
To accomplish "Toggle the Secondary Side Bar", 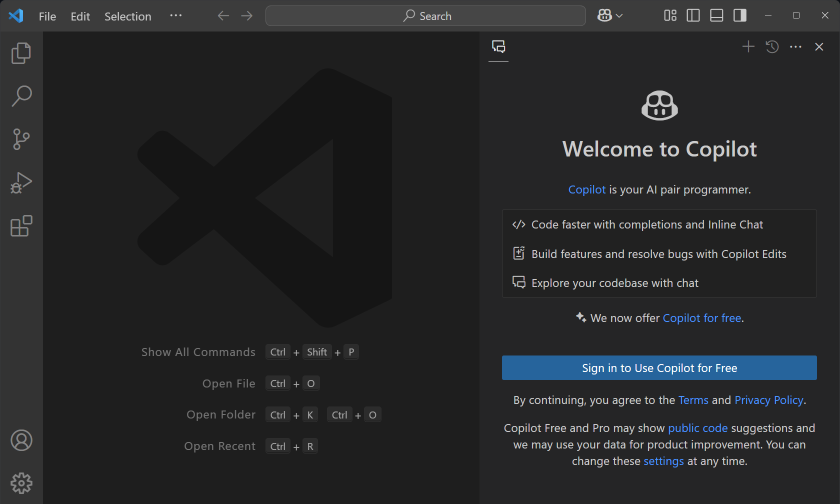I will 739,15.
